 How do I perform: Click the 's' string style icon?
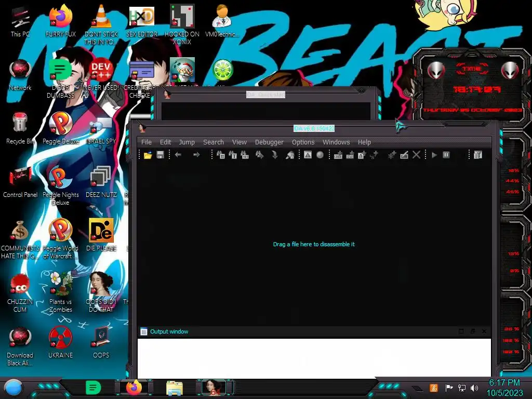point(374,155)
